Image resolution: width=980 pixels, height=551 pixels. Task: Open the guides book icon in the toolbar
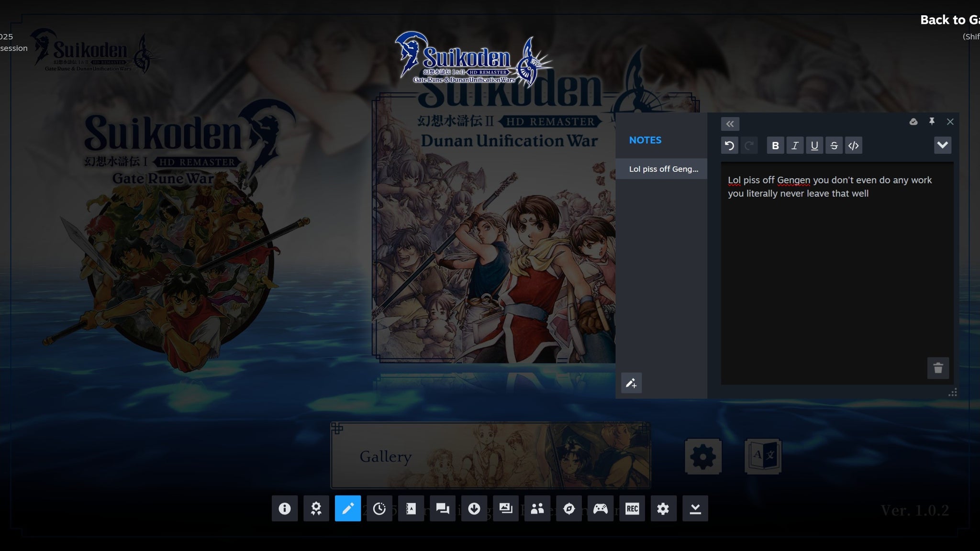click(412, 508)
